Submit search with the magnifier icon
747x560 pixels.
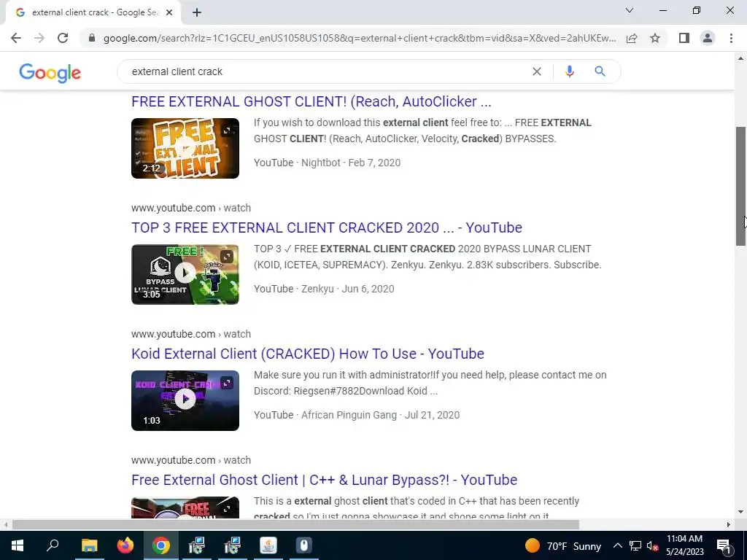click(600, 71)
